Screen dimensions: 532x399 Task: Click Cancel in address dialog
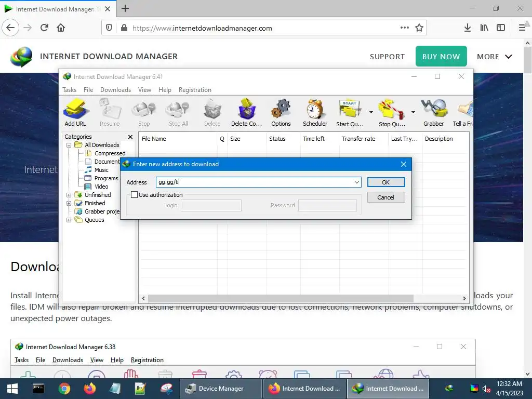(386, 197)
